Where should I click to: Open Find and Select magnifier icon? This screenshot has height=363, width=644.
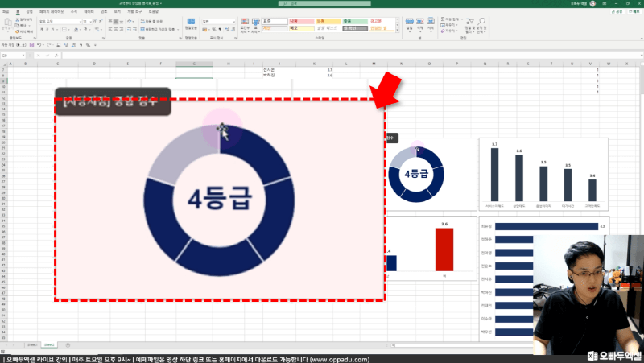point(481,21)
